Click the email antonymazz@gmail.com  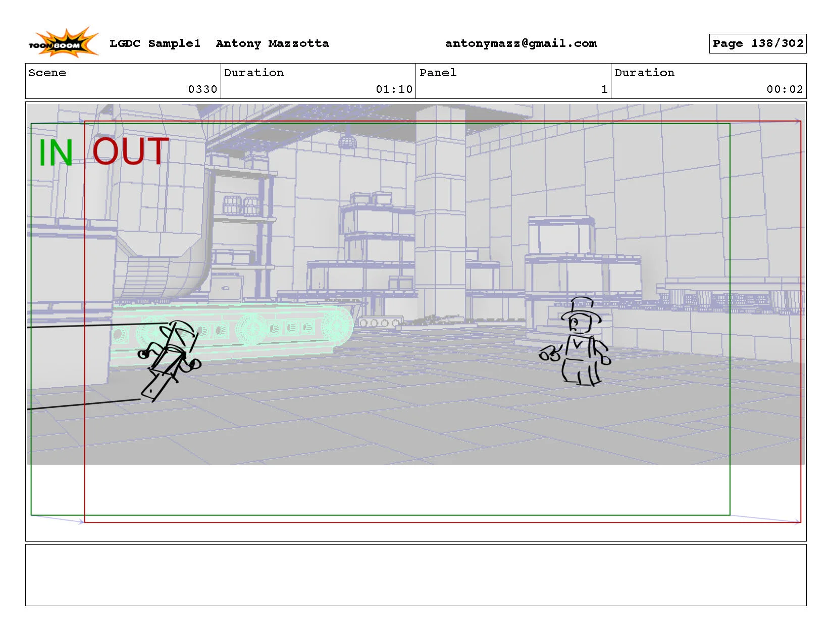click(521, 43)
